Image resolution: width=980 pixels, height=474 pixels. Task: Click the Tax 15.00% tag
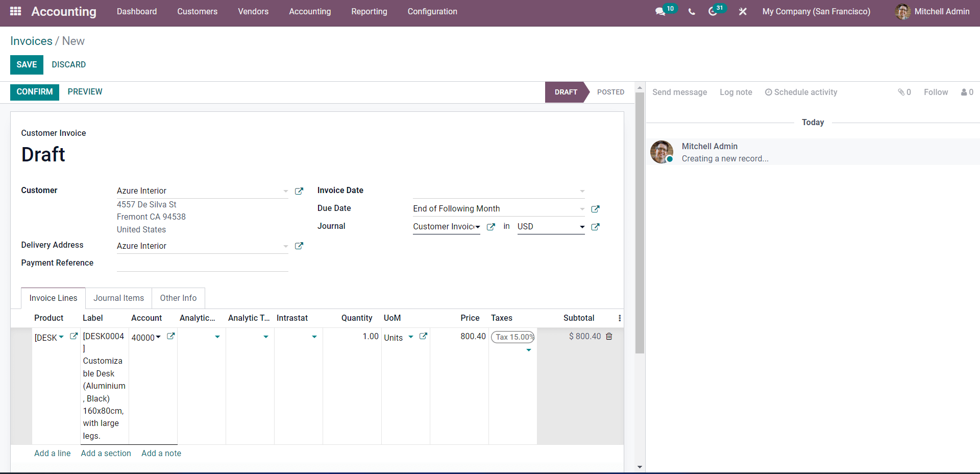[512, 337]
